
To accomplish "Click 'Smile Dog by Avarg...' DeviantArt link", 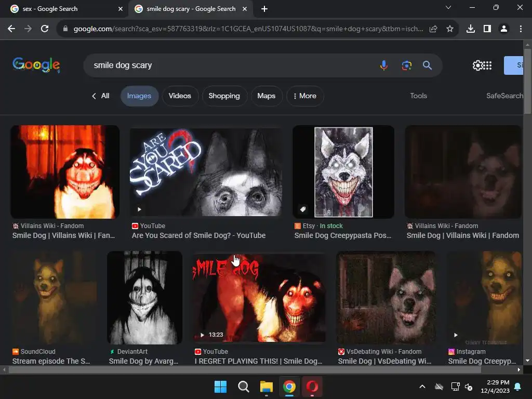I will (143, 362).
